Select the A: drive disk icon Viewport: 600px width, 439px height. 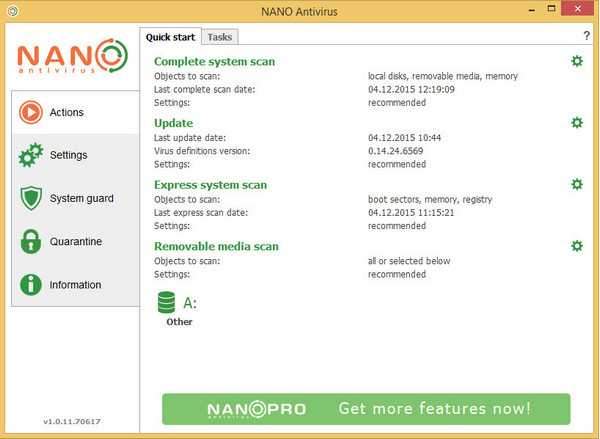point(166,302)
